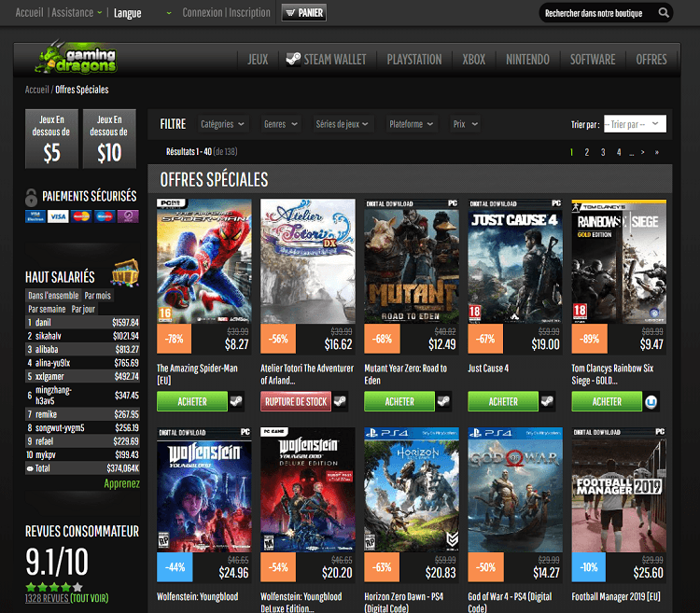The image size is (700, 613).
Task: Buy Rainbow Six Siege Gold with Acheter
Action: pos(607,401)
